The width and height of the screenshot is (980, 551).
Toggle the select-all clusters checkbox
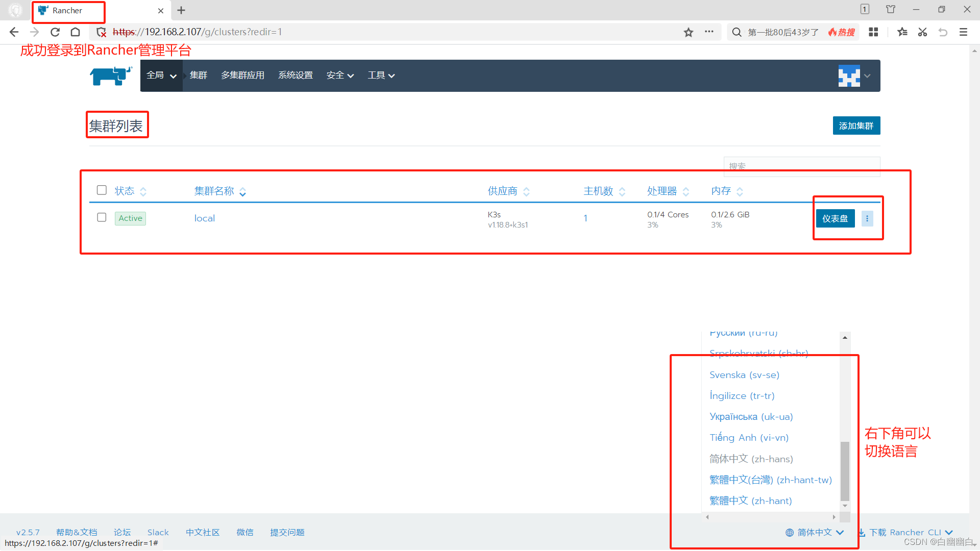tap(102, 190)
